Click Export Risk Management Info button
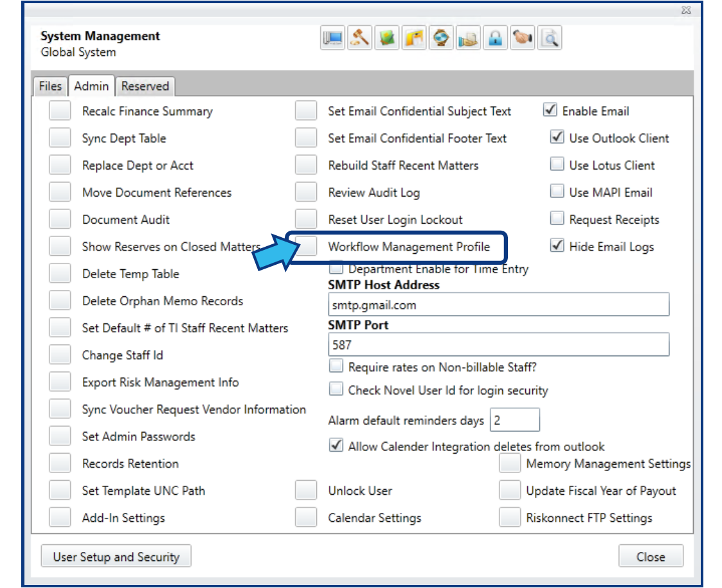Screen dimensions: 722x588 coord(60,382)
